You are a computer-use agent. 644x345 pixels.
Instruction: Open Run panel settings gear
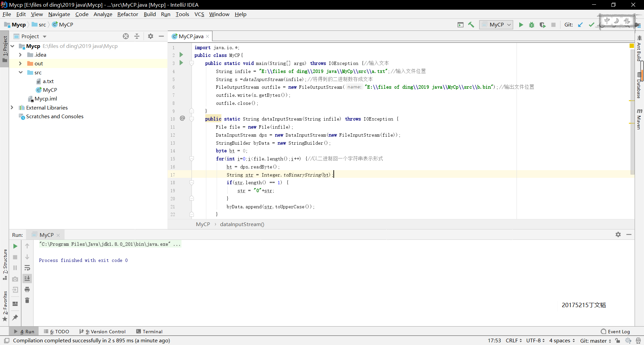(x=618, y=234)
